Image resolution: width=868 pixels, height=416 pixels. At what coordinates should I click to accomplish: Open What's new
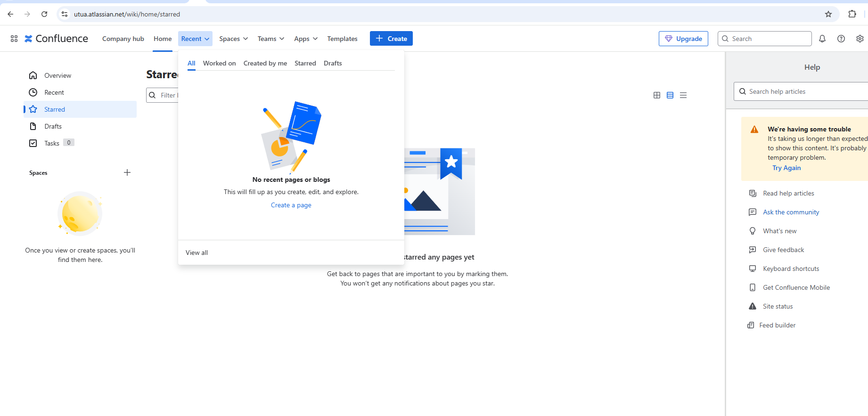click(779, 231)
